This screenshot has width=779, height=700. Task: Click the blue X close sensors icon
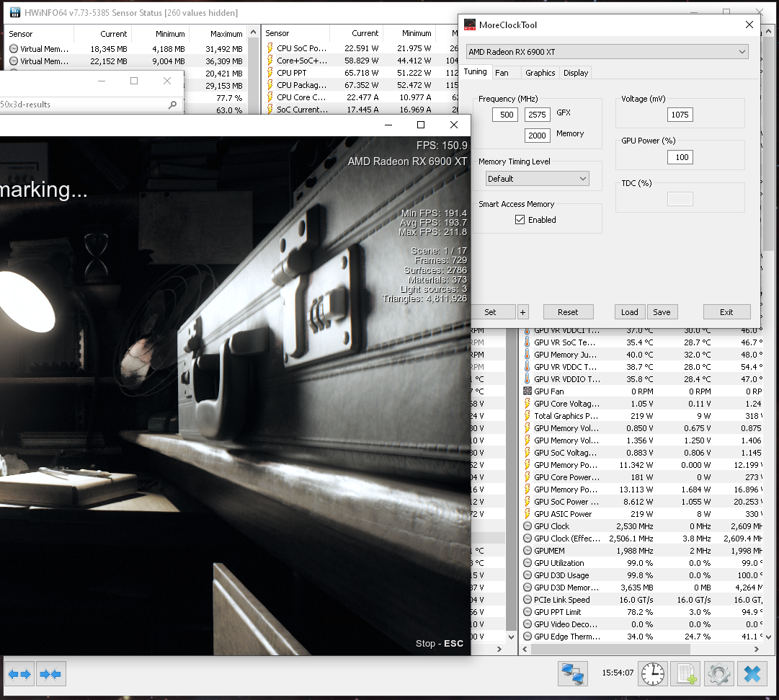click(x=752, y=673)
